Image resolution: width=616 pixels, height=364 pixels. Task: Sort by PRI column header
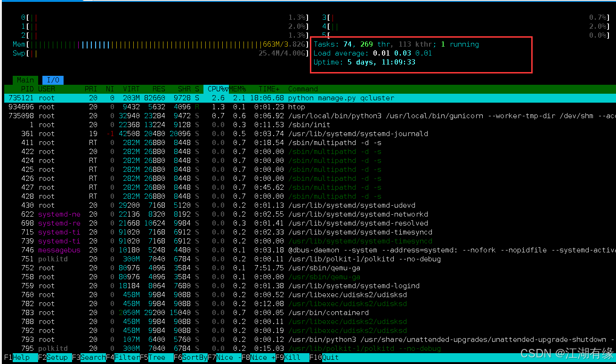91,89
